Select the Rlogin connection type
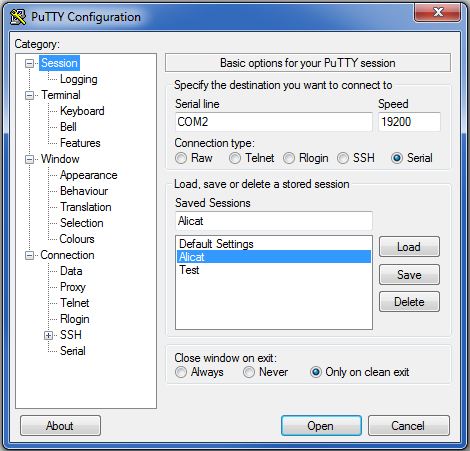This screenshot has height=451, width=470. (x=289, y=158)
